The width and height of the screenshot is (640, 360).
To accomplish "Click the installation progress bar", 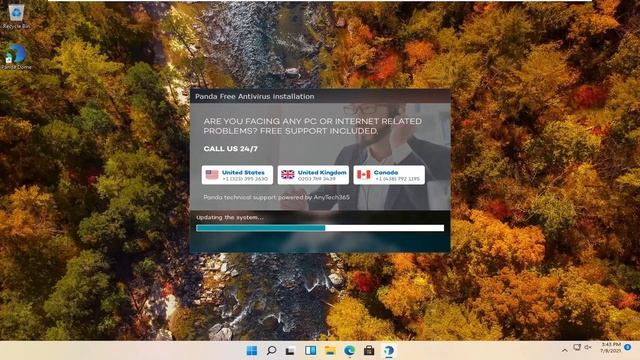I will [320, 228].
